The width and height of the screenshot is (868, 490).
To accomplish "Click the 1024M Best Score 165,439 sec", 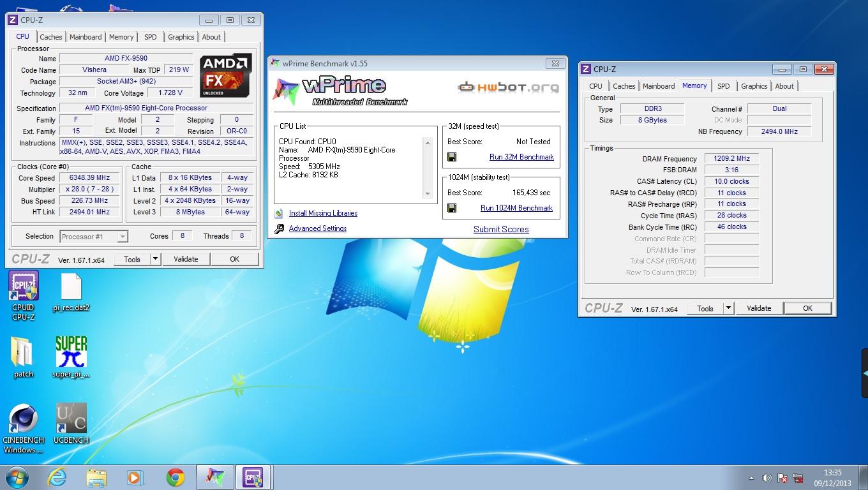I will 532,193.
